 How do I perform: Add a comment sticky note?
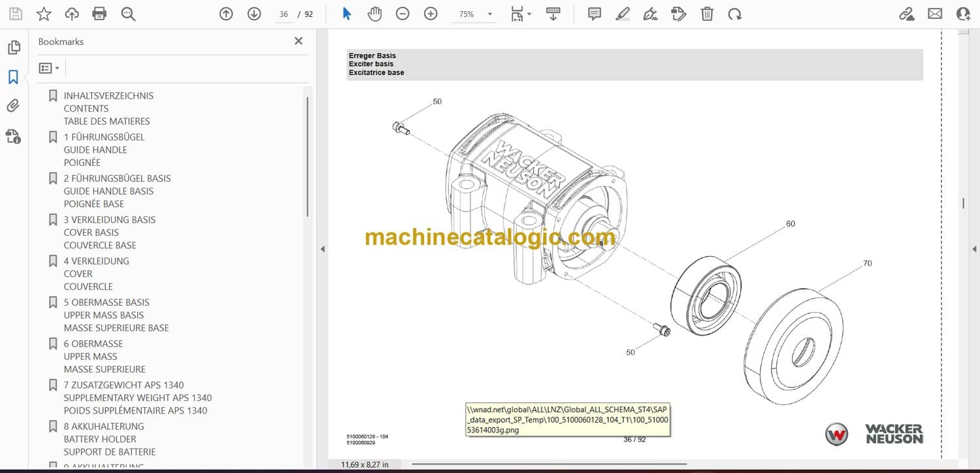point(595,14)
